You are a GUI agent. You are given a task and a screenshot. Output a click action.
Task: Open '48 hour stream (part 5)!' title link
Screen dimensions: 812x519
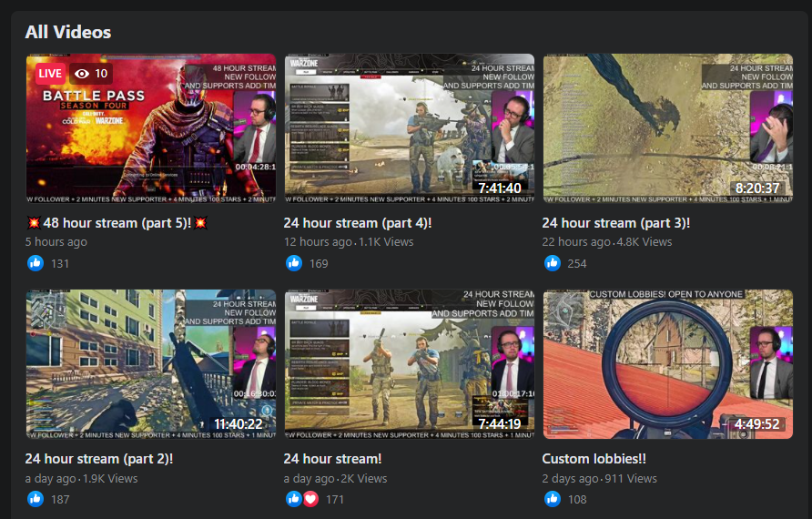pos(117,223)
